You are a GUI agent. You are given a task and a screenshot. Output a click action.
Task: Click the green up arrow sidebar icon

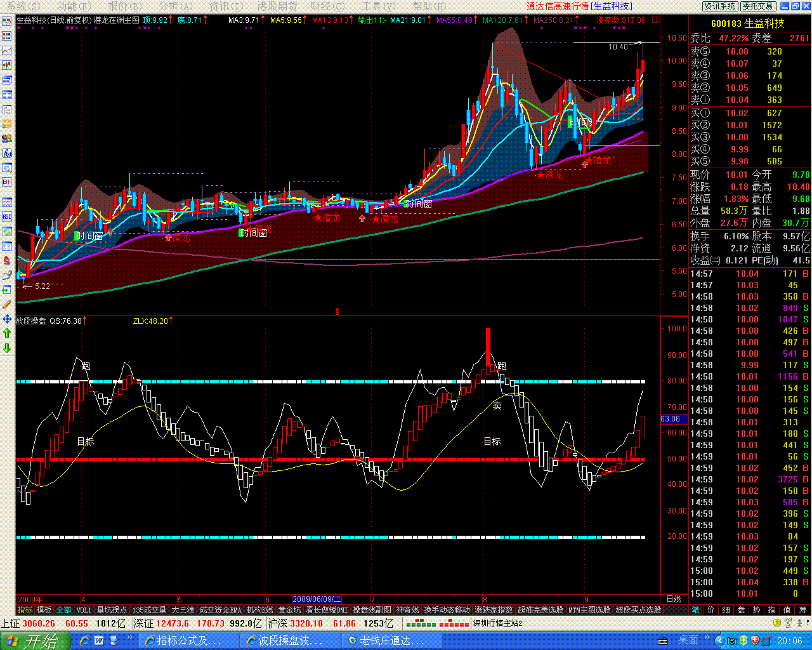7,333
